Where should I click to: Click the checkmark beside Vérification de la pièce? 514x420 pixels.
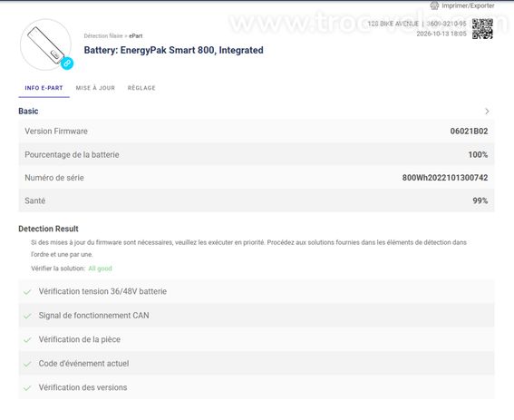[27, 339]
